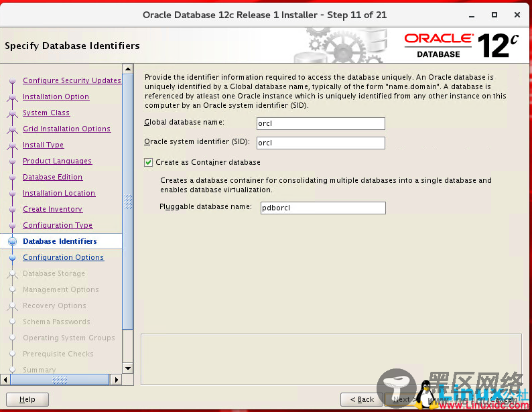Select the Database Identifiers step

pyautogui.click(x=60, y=241)
